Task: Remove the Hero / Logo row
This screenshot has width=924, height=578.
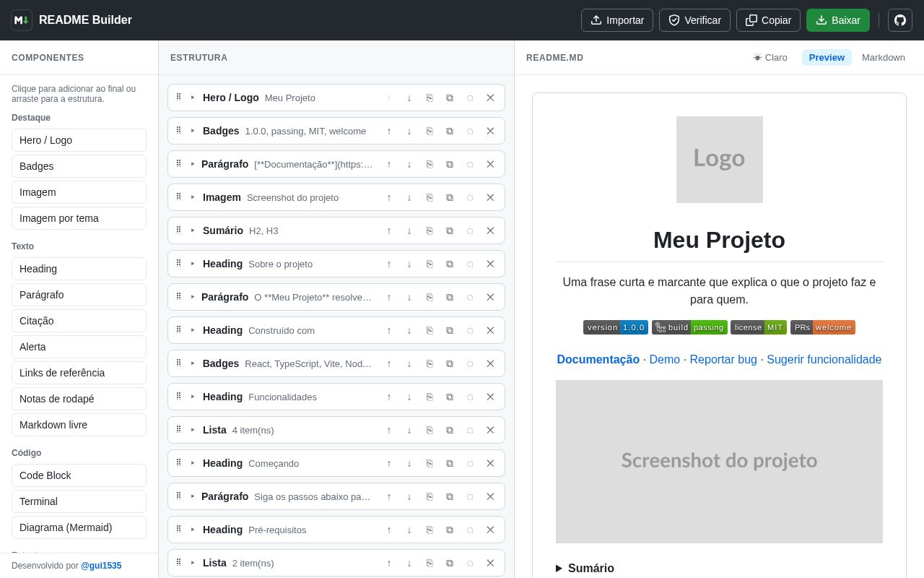Action: (x=490, y=98)
